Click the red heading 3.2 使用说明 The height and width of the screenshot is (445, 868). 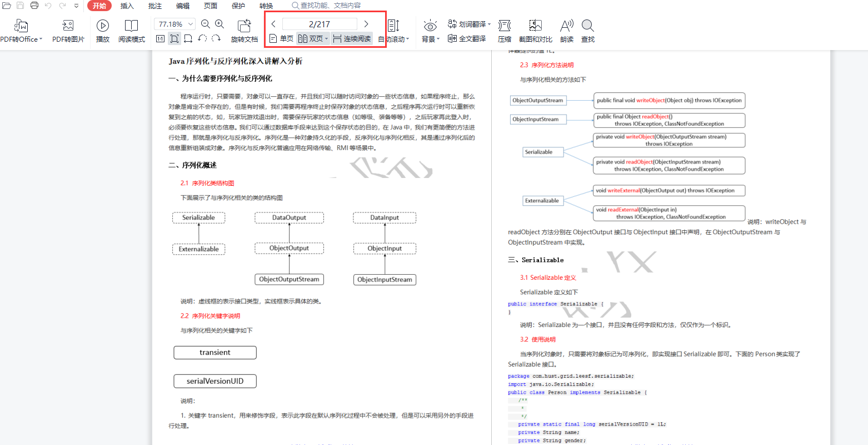(x=538, y=339)
